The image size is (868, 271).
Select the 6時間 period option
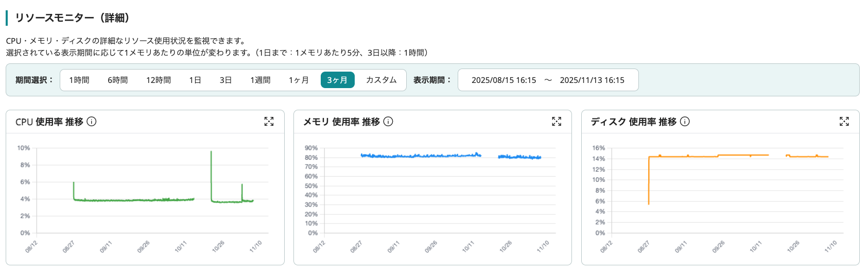[117, 80]
